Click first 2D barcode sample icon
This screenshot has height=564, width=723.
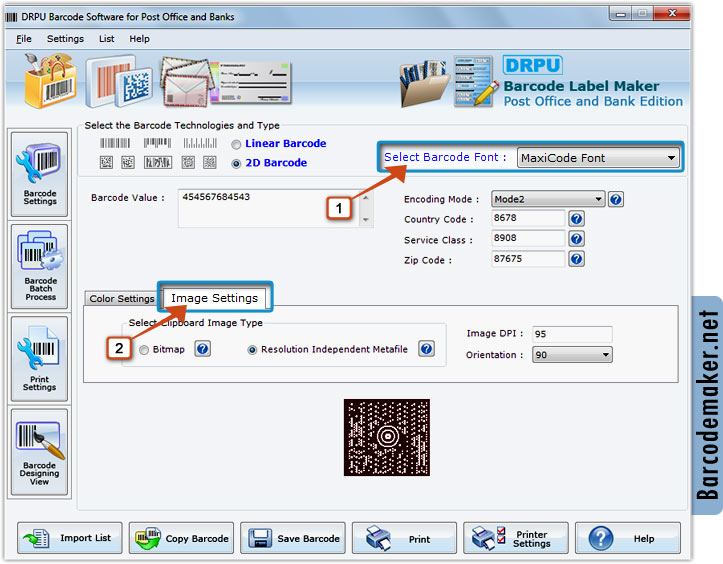click(107, 162)
